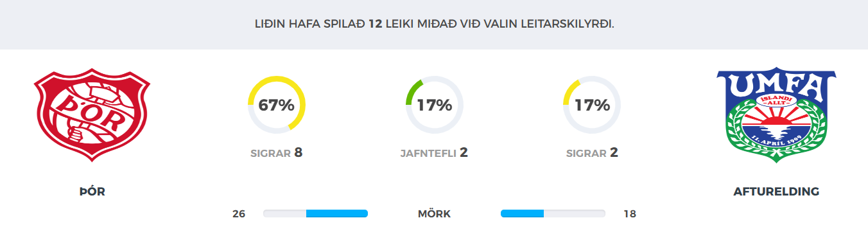Image resolution: width=868 pixels, height=236 pixels.
Task: Click the 18 goals number
Action: [x=630, y=213]
